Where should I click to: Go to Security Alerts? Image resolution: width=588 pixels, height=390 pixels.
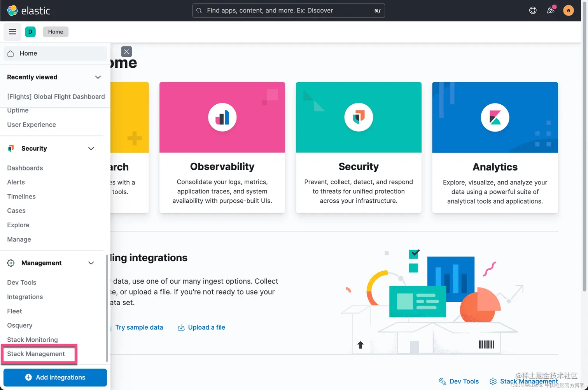(x=16, y=182)
